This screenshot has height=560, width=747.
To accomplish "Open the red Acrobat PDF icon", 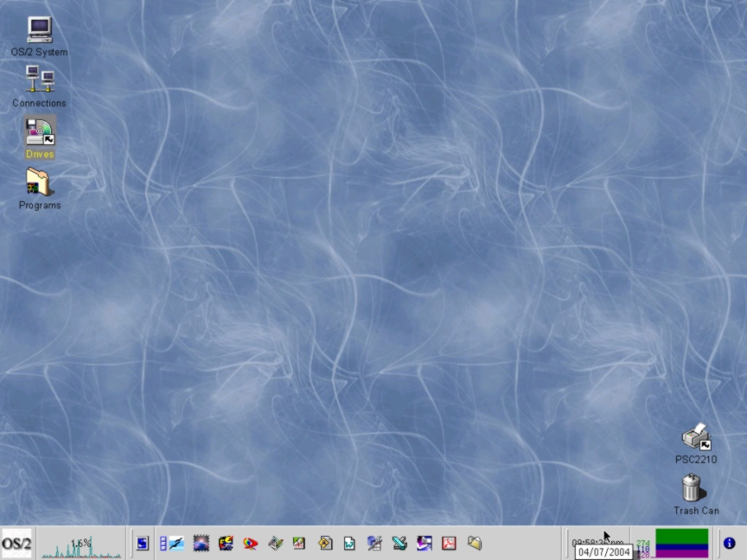I will pos(449,544).
